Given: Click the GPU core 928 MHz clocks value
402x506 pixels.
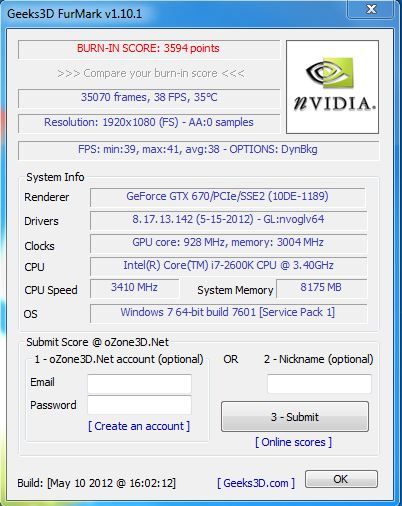Looking at the screenshot, I should click(x=228, y=242).
